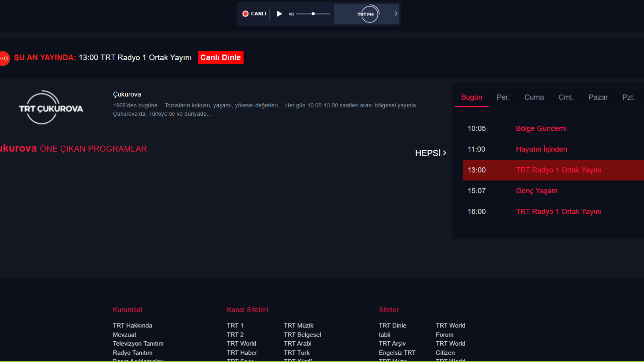
Task: Open the 16:00 TRT Radyo 1 Ortak Yayını
Action: coord(558,212)
